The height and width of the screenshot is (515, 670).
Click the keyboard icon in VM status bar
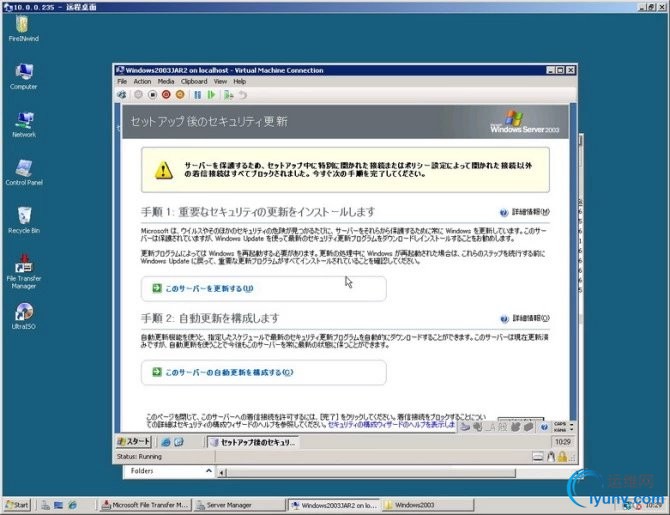[538, 457]
